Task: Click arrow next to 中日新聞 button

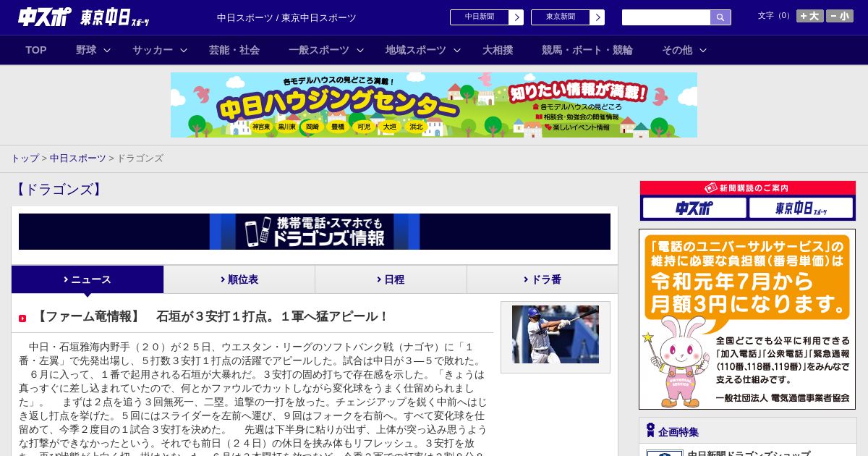Action: pos(516,17)
